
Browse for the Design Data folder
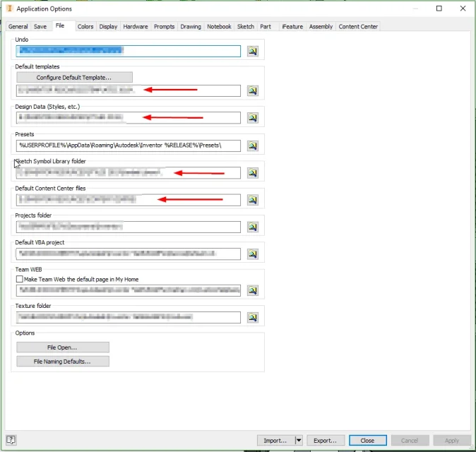(x=253, y=117)
